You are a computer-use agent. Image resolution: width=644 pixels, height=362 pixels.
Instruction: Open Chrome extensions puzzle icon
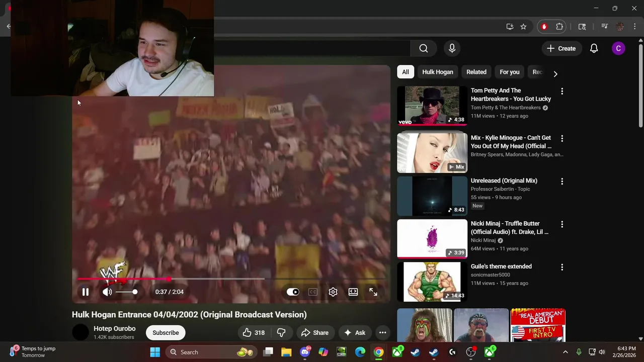[559, 27]
